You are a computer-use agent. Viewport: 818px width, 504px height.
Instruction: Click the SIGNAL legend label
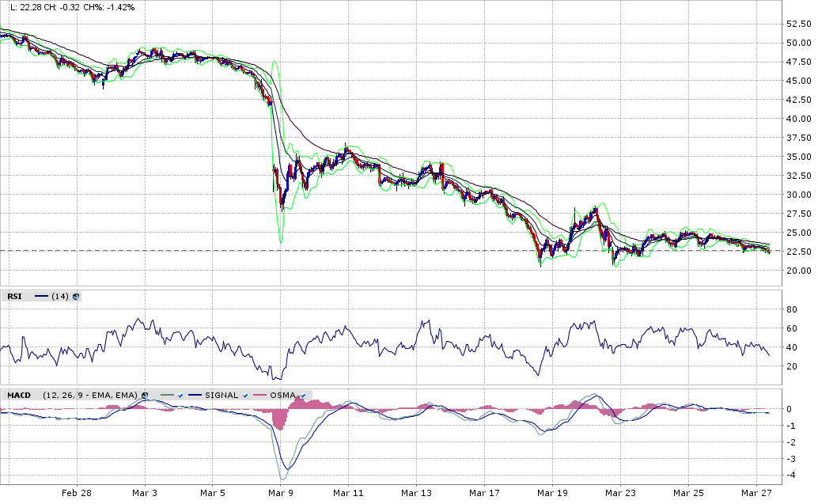[x=222, y=396]
